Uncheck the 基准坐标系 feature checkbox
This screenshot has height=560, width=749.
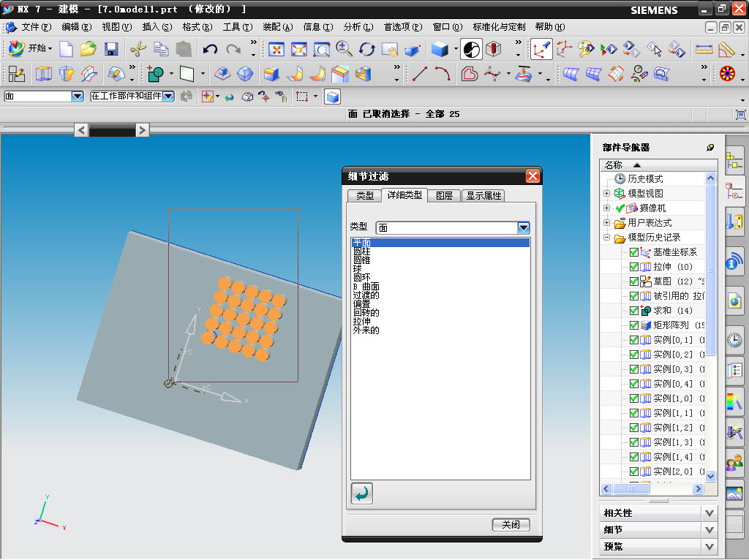(x=634, y=252)
